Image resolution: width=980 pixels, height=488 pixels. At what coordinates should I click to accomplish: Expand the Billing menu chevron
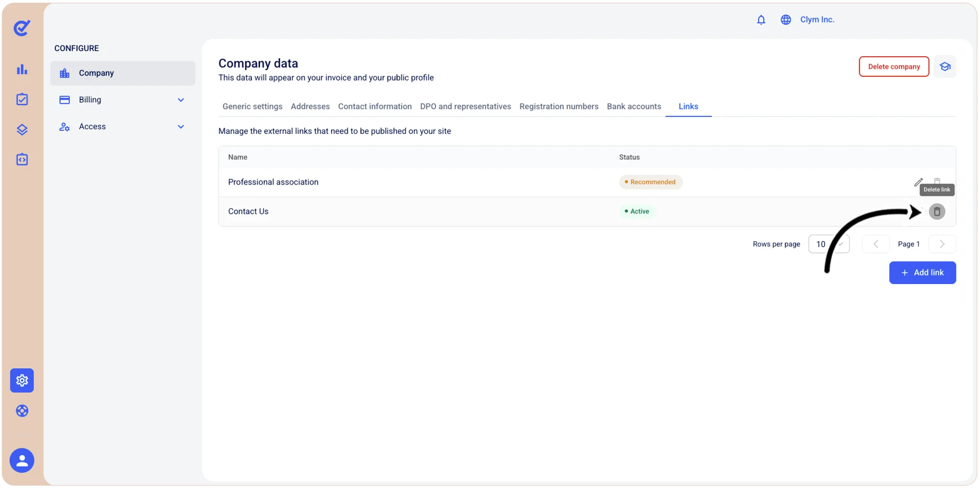(180, 100)
